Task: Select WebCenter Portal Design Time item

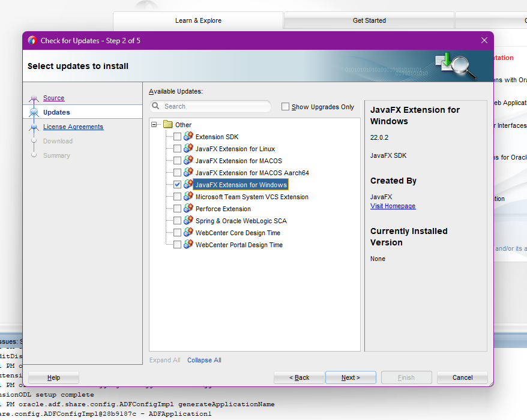Action: click(239, 245)
